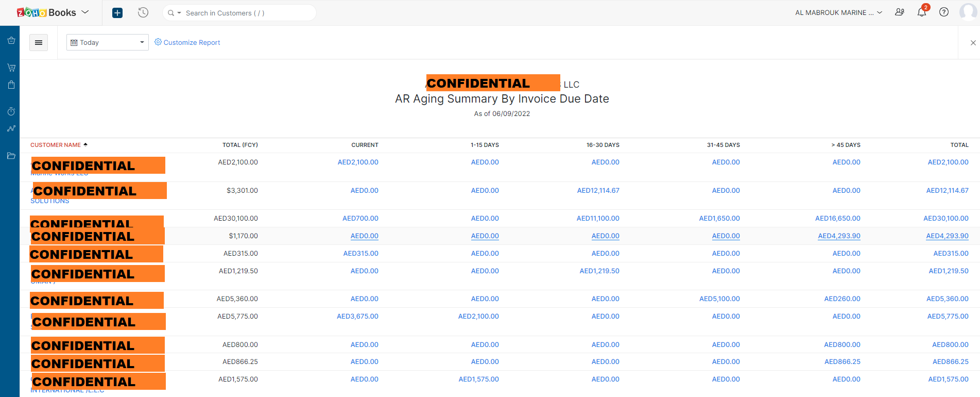Screen dimensions: 980x397
Task: Open the refer-a-friend people icon
Action: click(900, 12)
